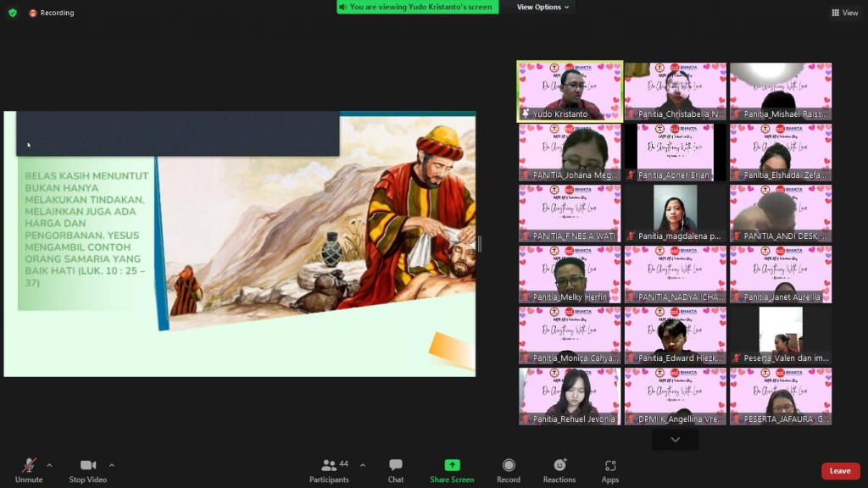This screenshot has height=488, width=868.
Task: Expand the arrow next to Participants
Action: pos(363,465)
